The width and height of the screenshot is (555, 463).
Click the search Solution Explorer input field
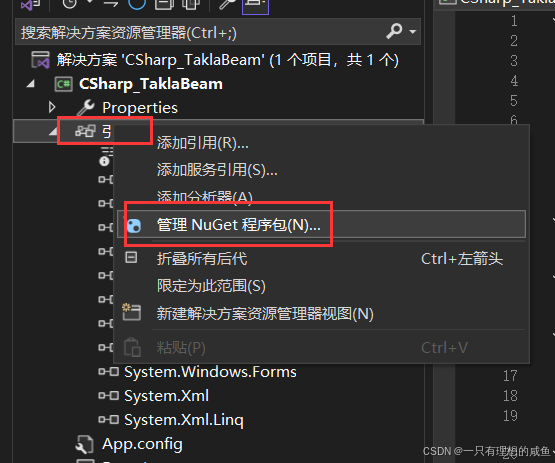click(202, 33)
